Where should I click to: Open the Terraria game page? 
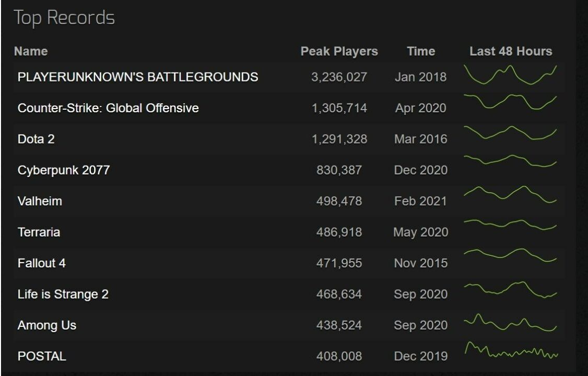[x=39, y=232]
